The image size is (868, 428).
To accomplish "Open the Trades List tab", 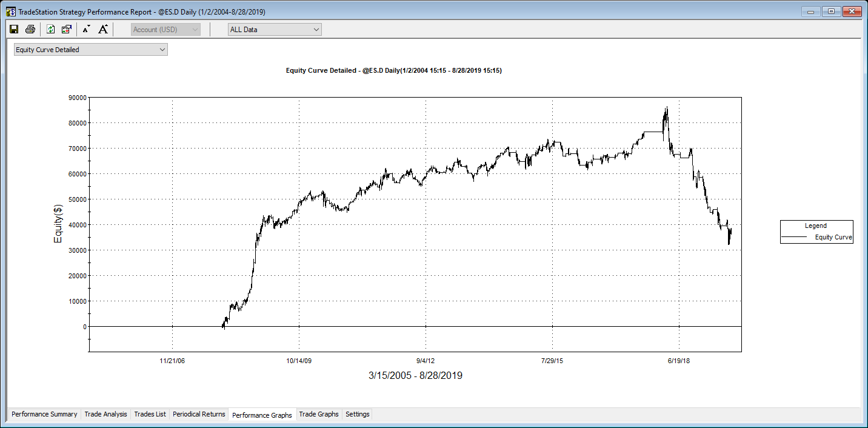I will [x=150, y=415].
